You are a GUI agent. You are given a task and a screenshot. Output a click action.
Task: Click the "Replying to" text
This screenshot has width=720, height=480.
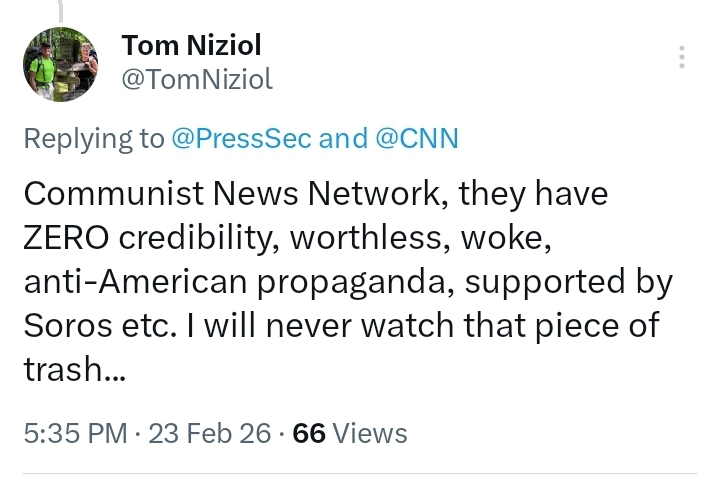(93, 139)
